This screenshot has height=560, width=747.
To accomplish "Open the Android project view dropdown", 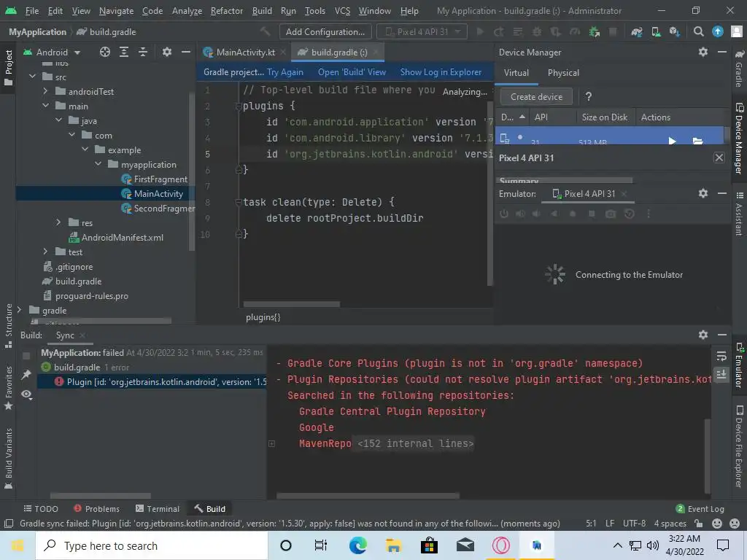I will tap(53, 52).
